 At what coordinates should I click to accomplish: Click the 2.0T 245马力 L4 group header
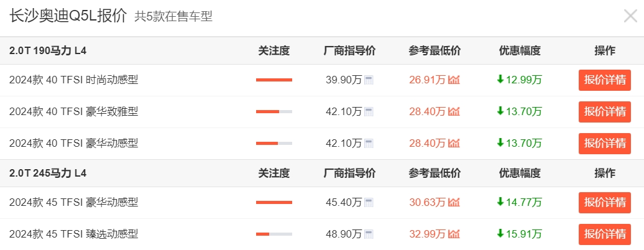[48, 174]
